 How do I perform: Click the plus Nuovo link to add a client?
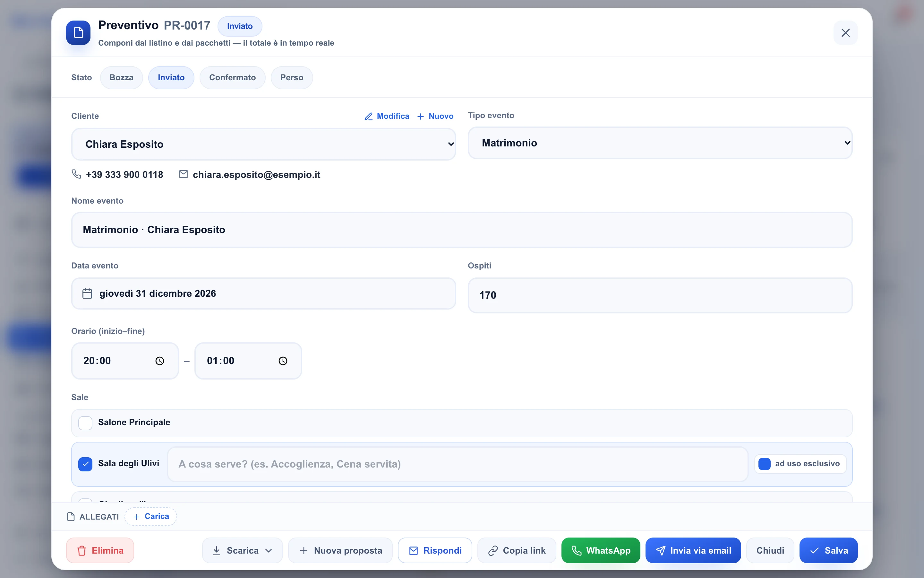click(435, 116)
